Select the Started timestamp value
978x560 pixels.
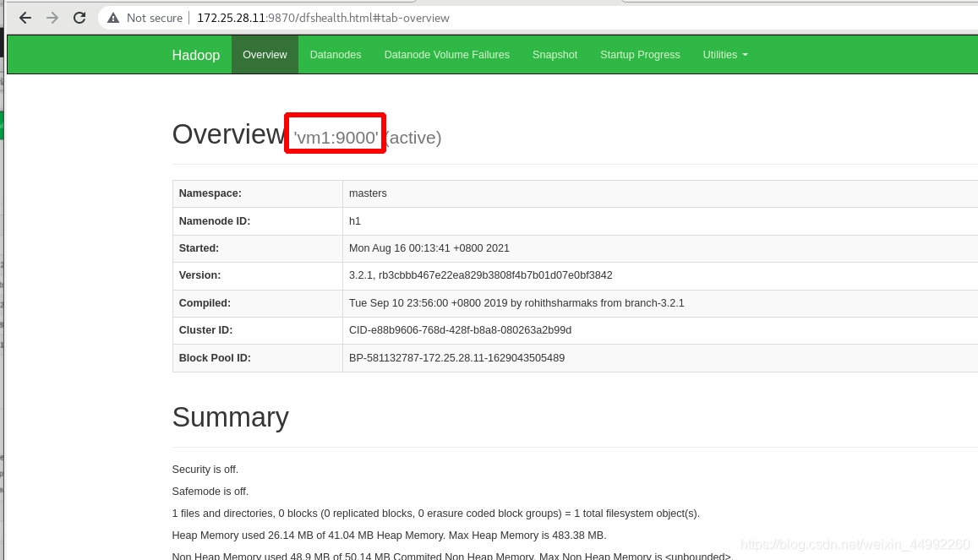(429, 248)
